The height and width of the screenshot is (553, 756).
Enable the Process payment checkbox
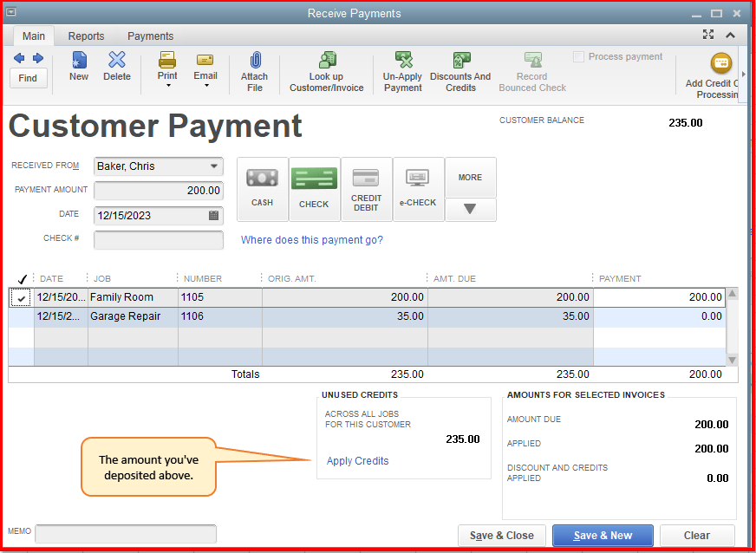[x=578, y=55]
